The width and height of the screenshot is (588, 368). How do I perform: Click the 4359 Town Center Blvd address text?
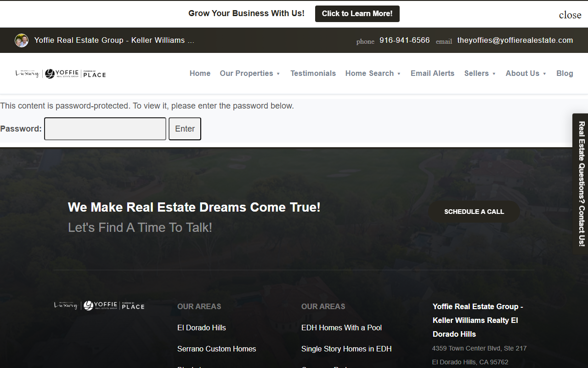coord(479,348)
